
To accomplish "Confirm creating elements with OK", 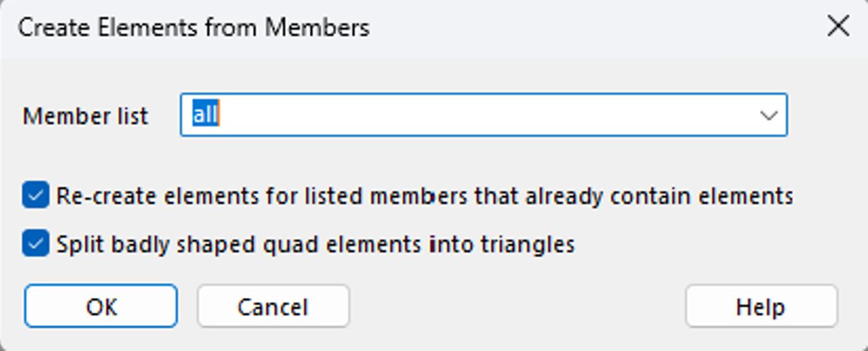I will [101, 306].
